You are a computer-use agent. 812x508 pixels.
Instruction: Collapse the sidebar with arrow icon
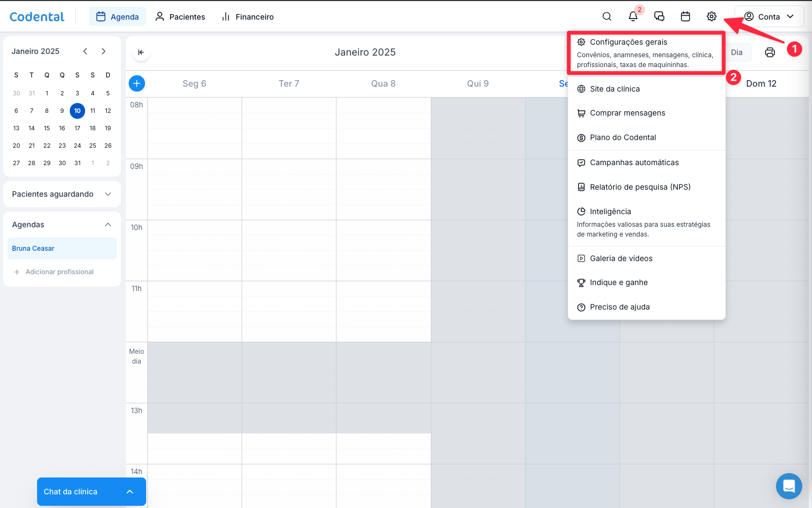pos(141,52)
